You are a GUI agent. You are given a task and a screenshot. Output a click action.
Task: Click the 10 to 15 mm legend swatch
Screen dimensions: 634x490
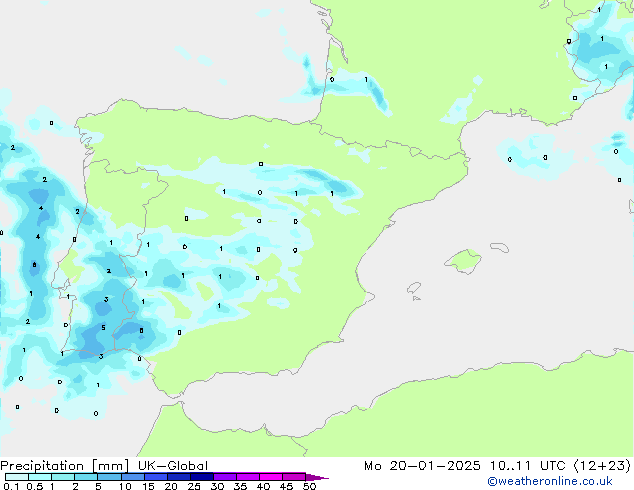tap(132, 477)
